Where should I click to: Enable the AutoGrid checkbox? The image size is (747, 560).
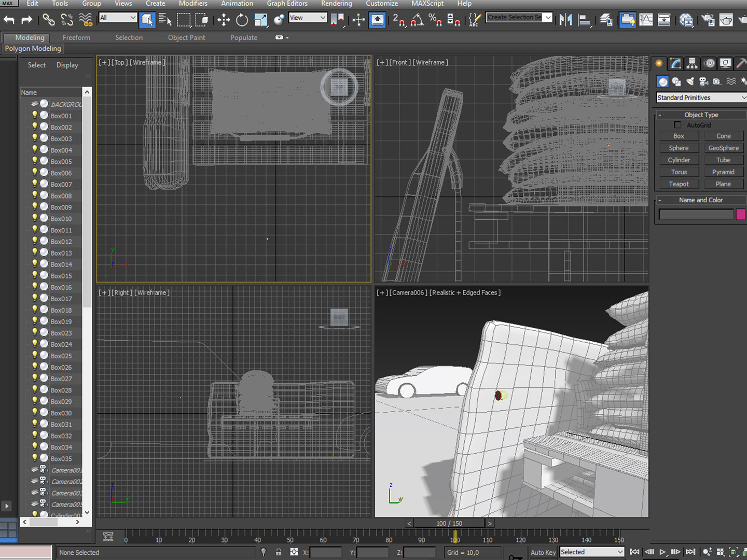(x=677, y=125)
